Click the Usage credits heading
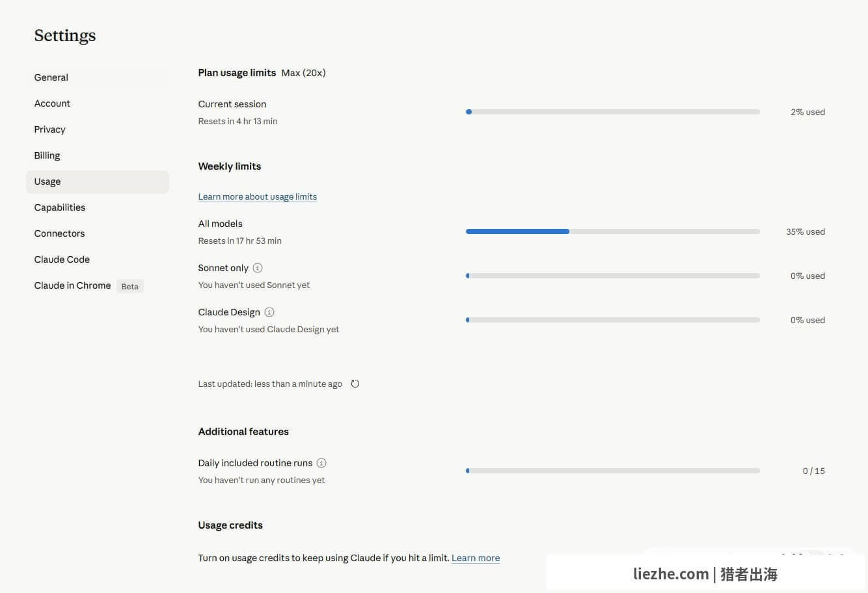 coord(230,525)
